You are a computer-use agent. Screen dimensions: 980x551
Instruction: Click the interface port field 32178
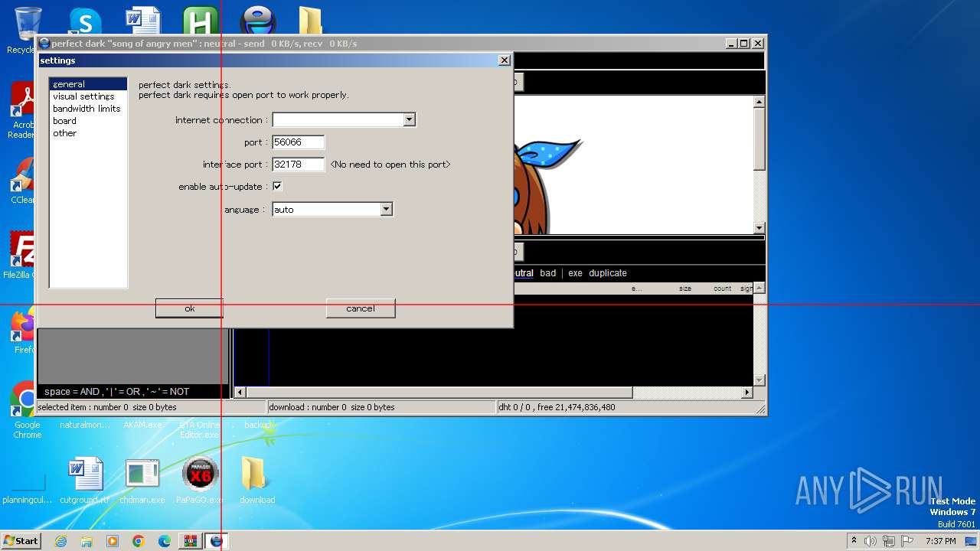pyautogui.click(x=299, y=165)
